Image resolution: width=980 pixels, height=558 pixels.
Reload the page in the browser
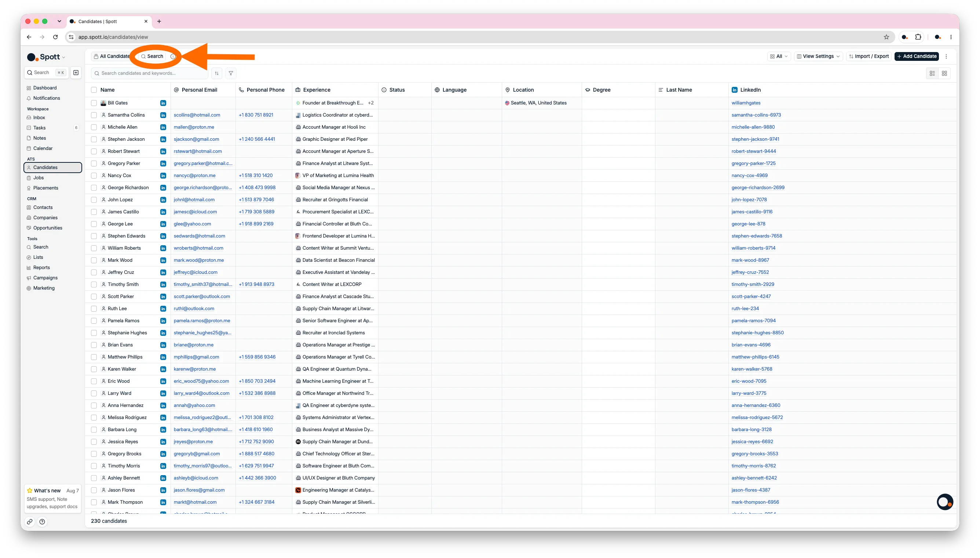[55, 37]
